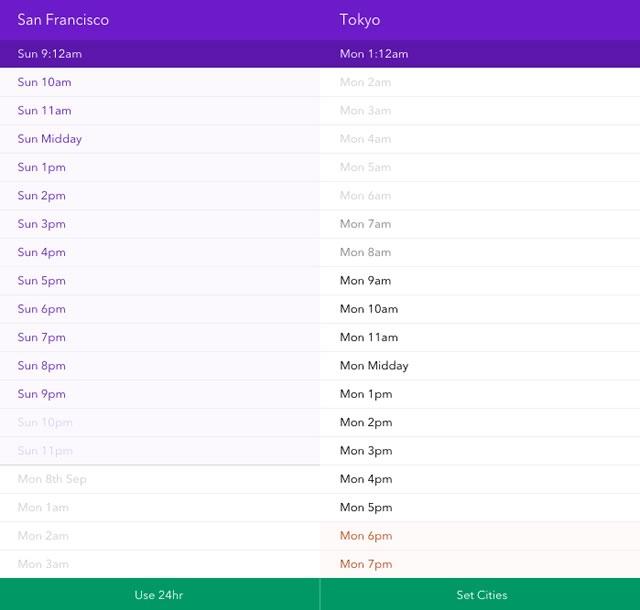Image resolution: width=640 pixels, height=610 pixels.
Task: Select the Sun 11am row
Action: [160, 111]
